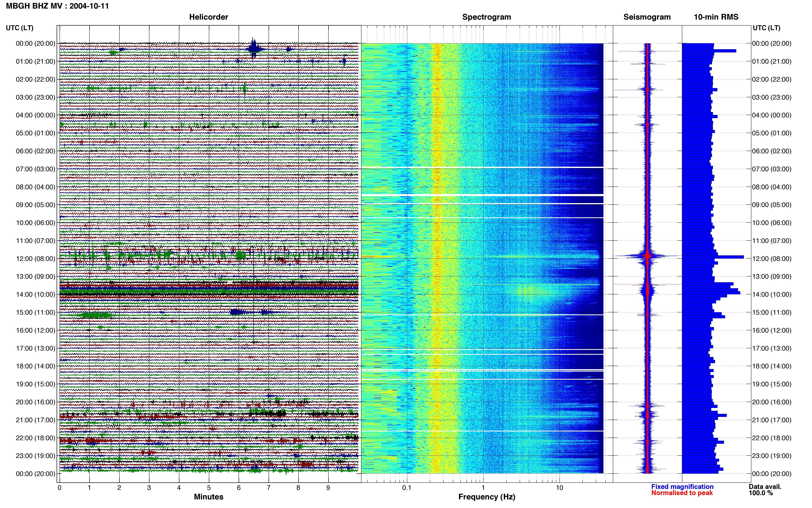The width and height of the screenshot is (812, 508).
Task: Click the title 'MBGH BHZ MV : 2004-10-11'
Action: point(57,6)
